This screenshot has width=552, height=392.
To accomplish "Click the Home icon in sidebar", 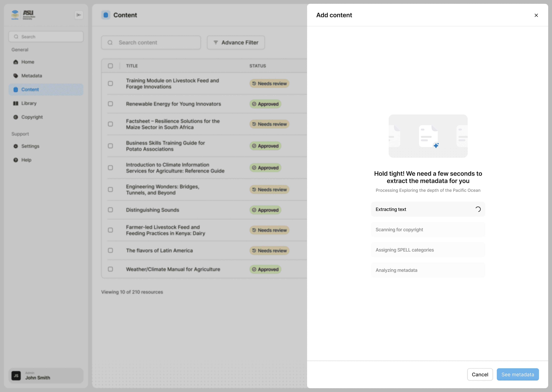I will 16,62.
